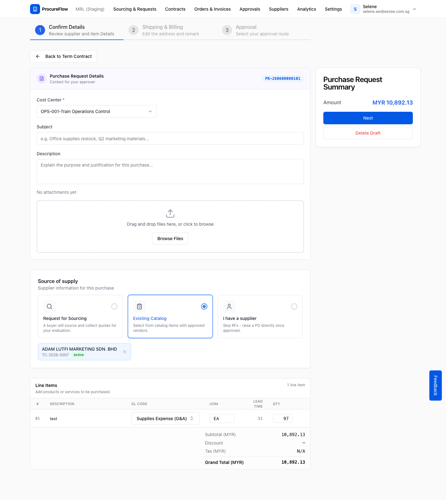Click the back arrow icon for Term Contract
446x504 pixels.
38,56
